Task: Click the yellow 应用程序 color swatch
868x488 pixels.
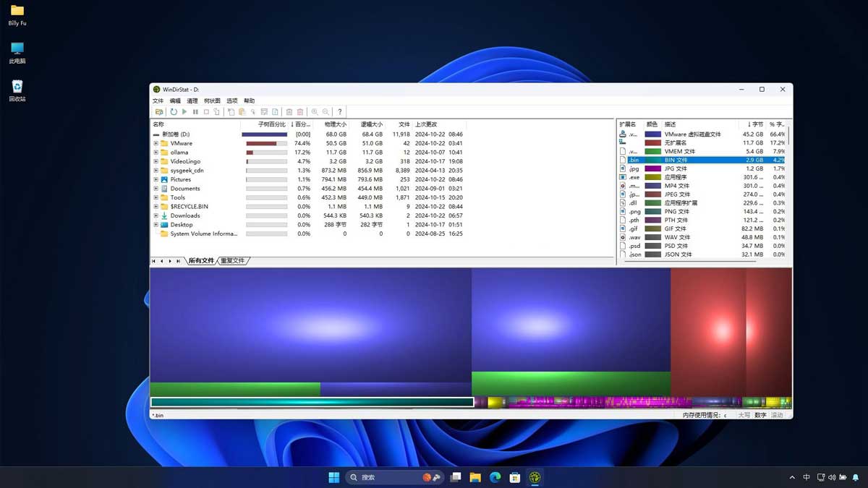Action: pyautogui.click(x=652, y=177)
